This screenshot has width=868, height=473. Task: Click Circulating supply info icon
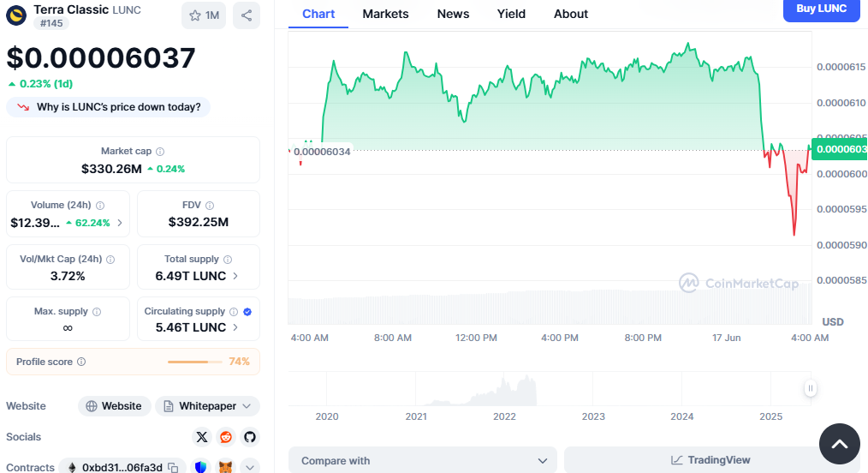click(x=234, y=312)
